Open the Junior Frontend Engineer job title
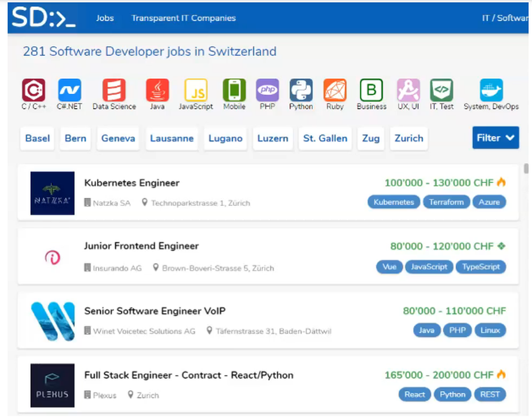The image size is (532, 420). coord(142,246)
